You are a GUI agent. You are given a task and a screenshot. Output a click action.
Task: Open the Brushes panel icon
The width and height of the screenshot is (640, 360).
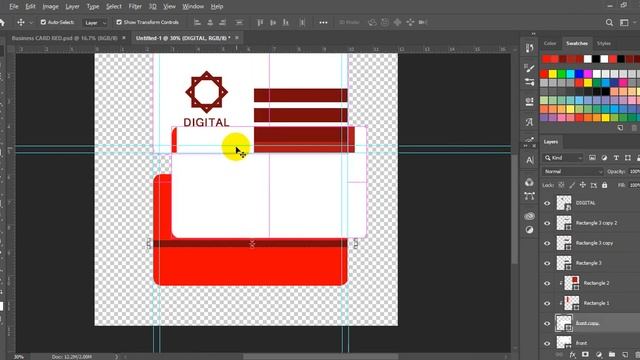(529, 68)
